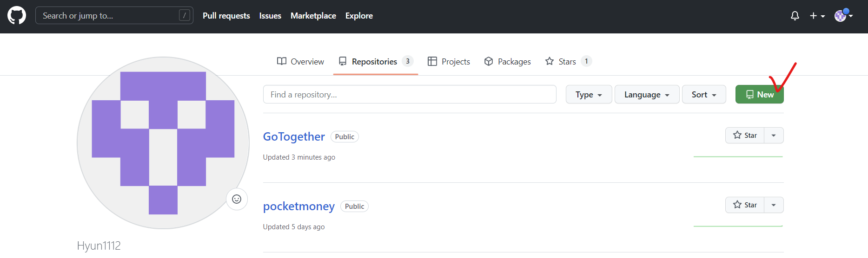The width and height of the screenshot is (868, 258).
Task: Click the slash shortcut key icon in search
Action: 185,15
